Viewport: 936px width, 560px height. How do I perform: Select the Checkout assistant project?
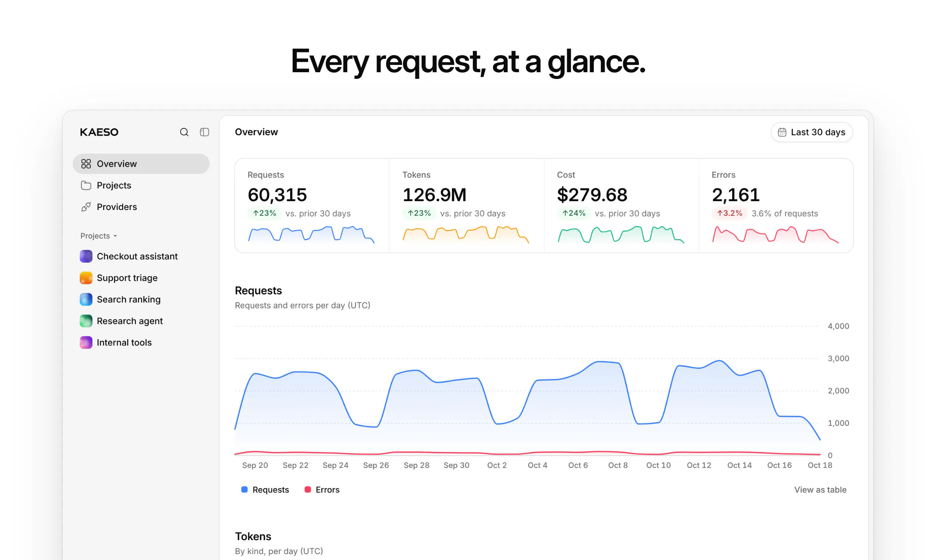click(141, 256)
